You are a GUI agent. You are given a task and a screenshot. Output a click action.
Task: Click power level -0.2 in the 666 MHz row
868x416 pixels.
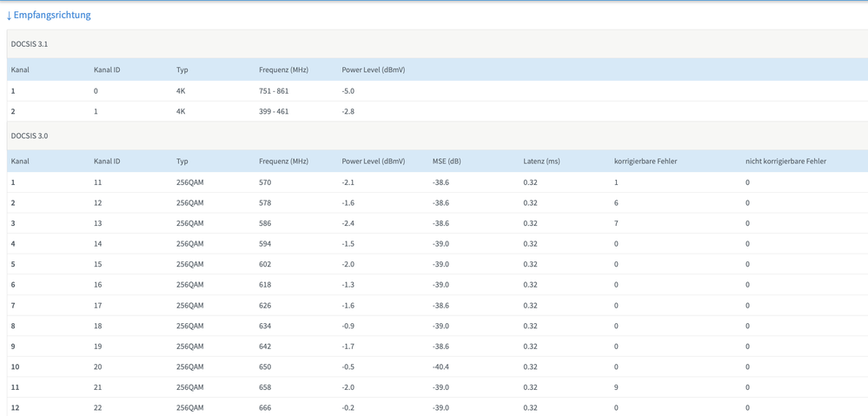[348, 407]
